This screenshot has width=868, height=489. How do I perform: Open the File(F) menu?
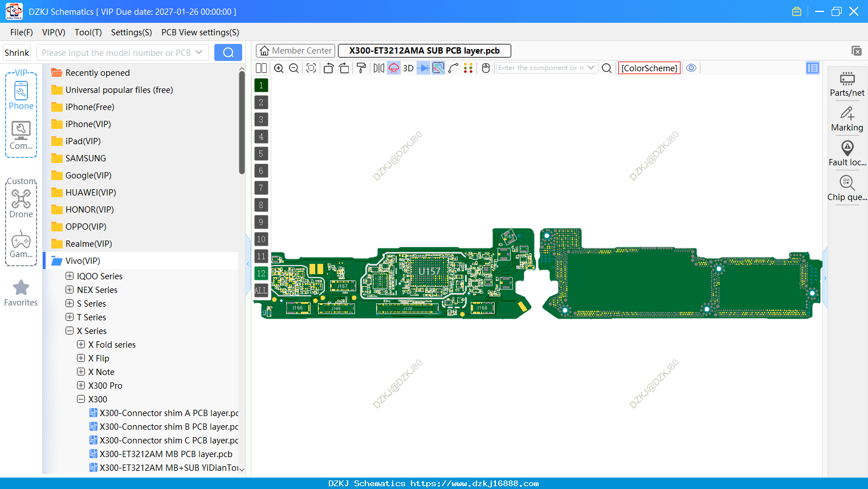22,32
